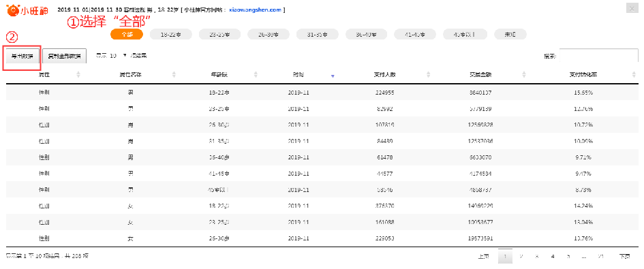Click the 小旺神 logo icon
Image resolution: width=644 pixels, height=269 pixels.
tap(13, 10)
